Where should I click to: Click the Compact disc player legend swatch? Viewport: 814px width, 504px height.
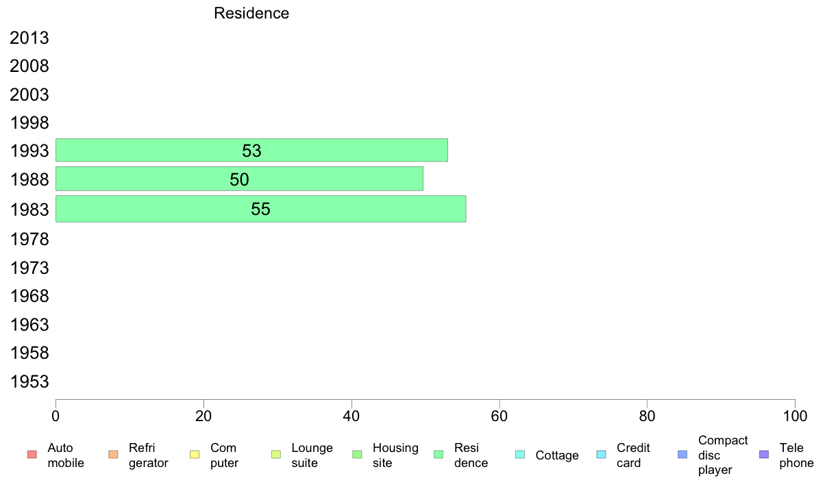click(682, 455)
